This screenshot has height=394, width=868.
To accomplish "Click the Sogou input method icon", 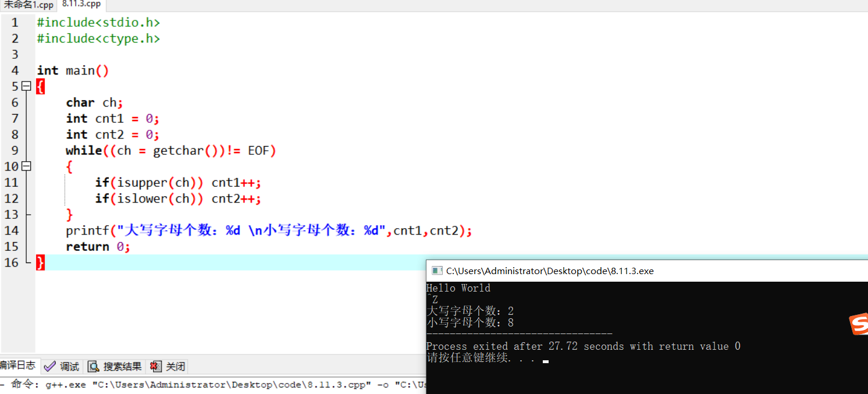I will click(x=859, y=325).
